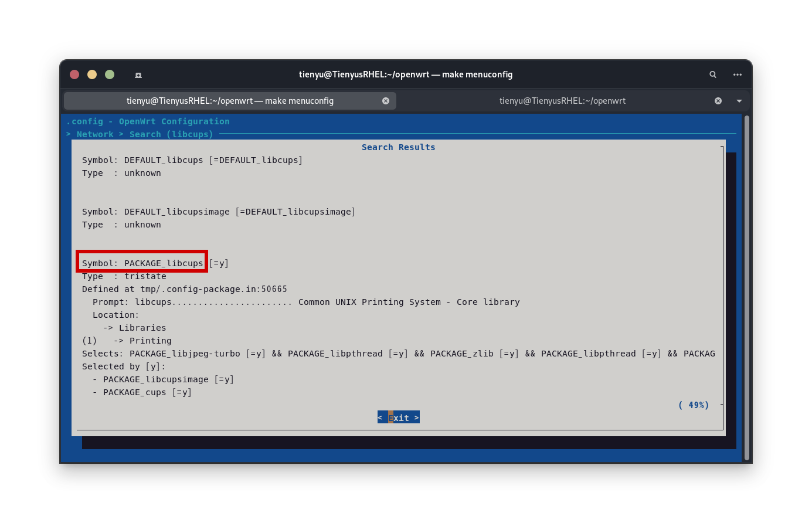Switch to the tienyu@TienyusRHEL:~/openwrt tab

(x=562, y=101)
